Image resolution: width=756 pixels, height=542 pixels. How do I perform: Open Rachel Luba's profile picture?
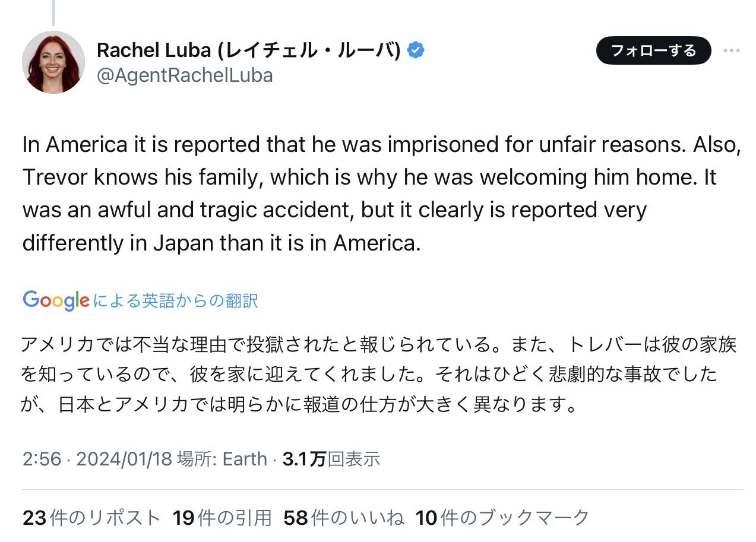tap(53, 62)
